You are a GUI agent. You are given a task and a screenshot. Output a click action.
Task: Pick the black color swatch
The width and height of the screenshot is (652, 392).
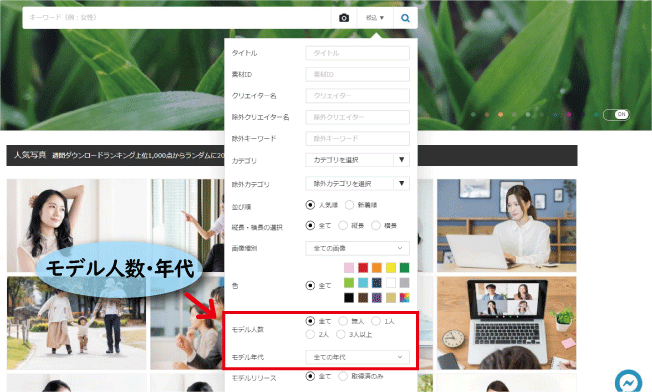click(x=349, y=298)
